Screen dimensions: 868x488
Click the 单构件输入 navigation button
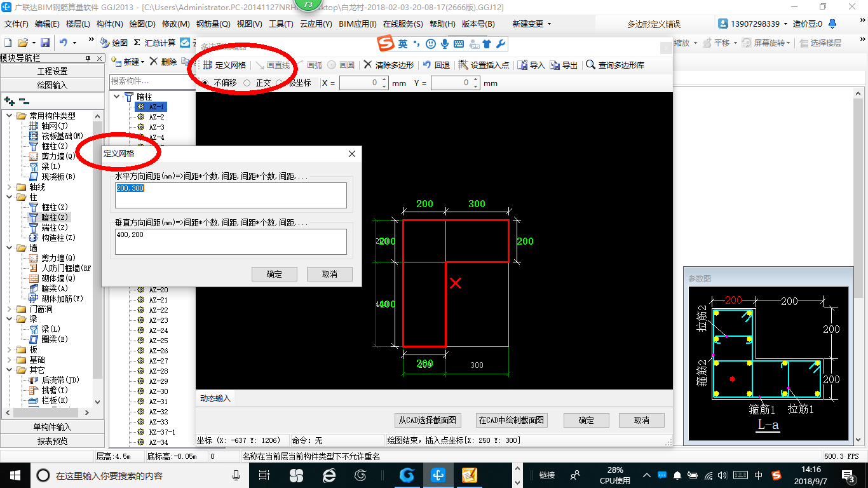[52, 427]
